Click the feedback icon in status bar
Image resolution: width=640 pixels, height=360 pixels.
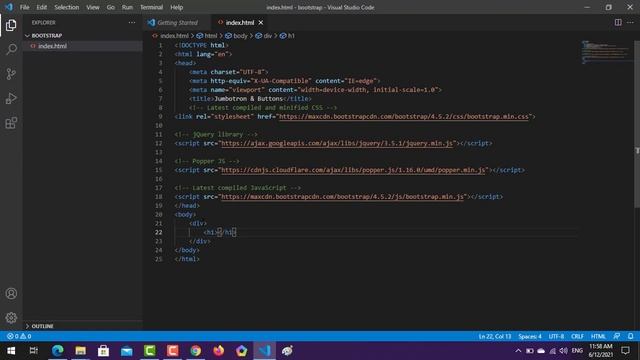point(617,336)
